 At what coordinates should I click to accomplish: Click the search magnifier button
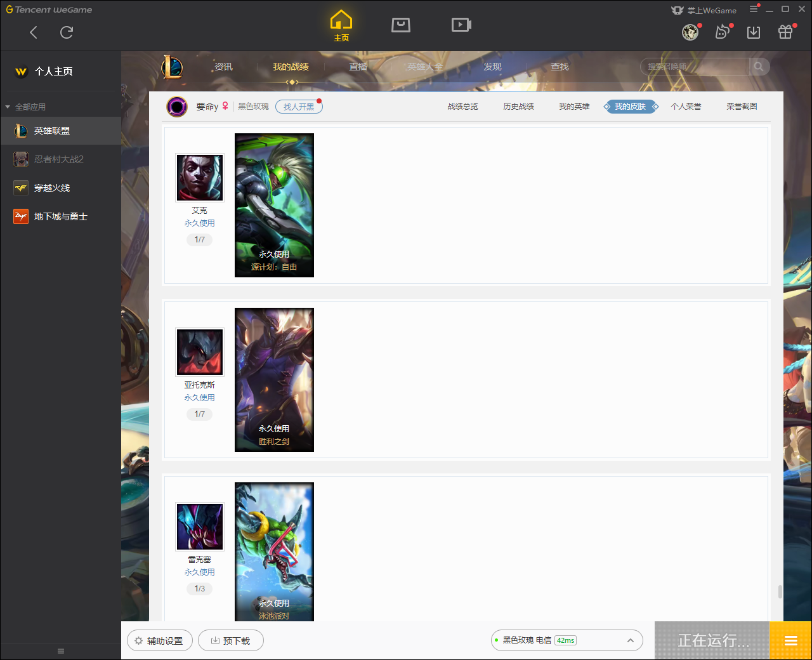coord(759,67)
